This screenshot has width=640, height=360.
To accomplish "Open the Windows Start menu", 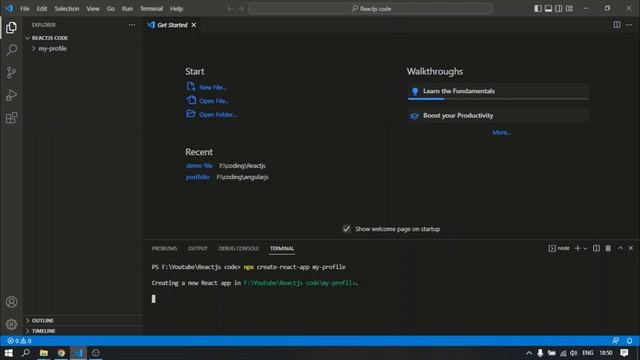I will tap(8, 353).
